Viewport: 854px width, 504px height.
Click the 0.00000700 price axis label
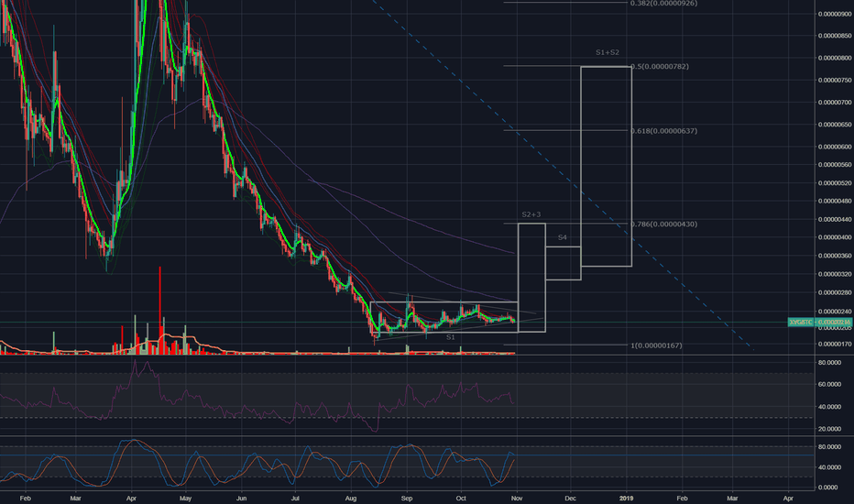[835, 103]
